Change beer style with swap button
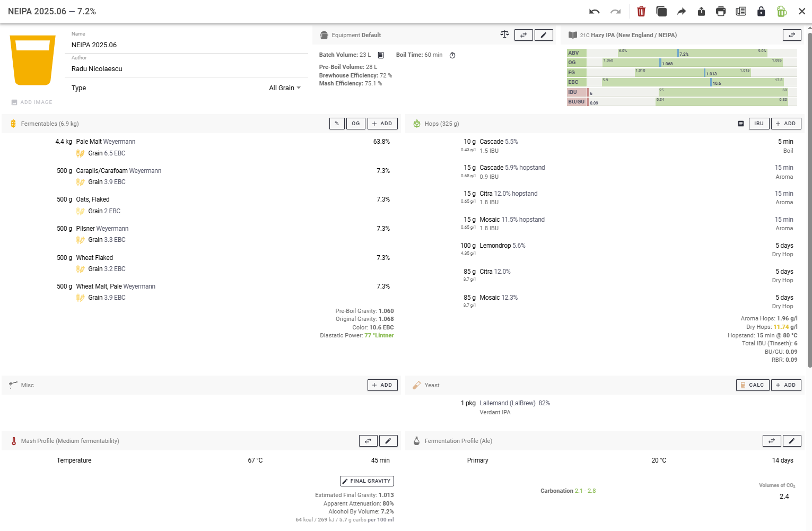This screenshot has width=812, height=531. [x=791, y=35]
